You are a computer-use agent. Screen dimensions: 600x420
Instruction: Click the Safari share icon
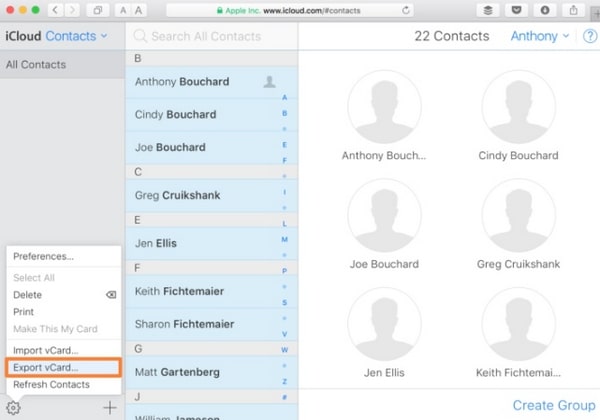pos(573,10)
